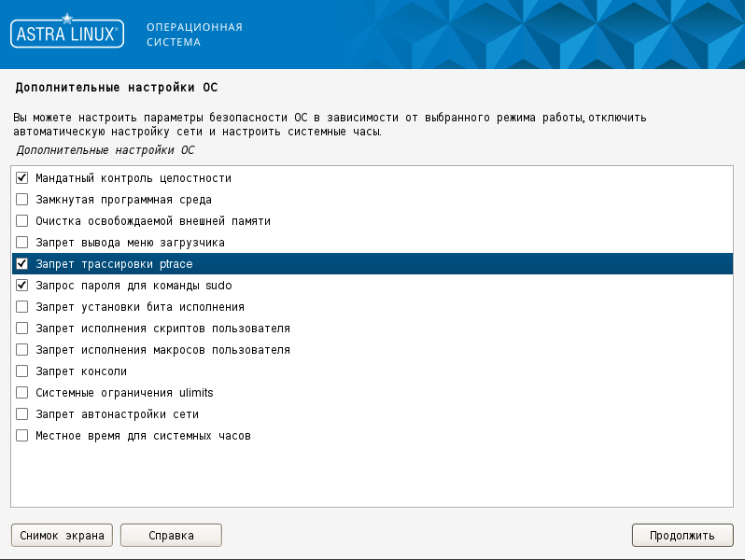745x560 pixels.
Task: Disable Запрос пароля для команды sudo checkbox
Action: coord(21,286)
